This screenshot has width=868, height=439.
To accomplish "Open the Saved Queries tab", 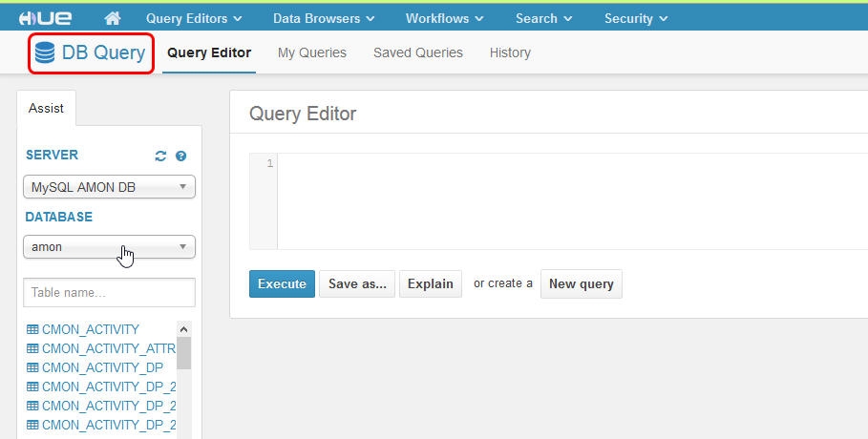I will 418,52.
